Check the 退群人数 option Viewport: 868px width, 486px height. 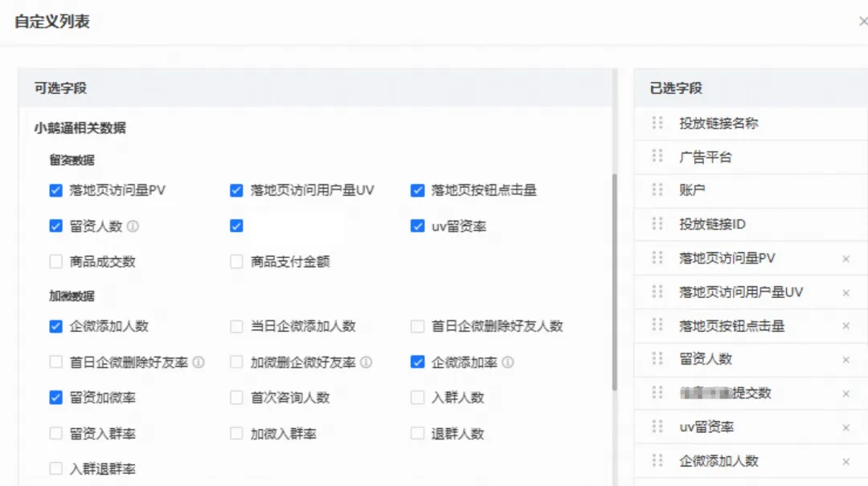pos(417,432)
